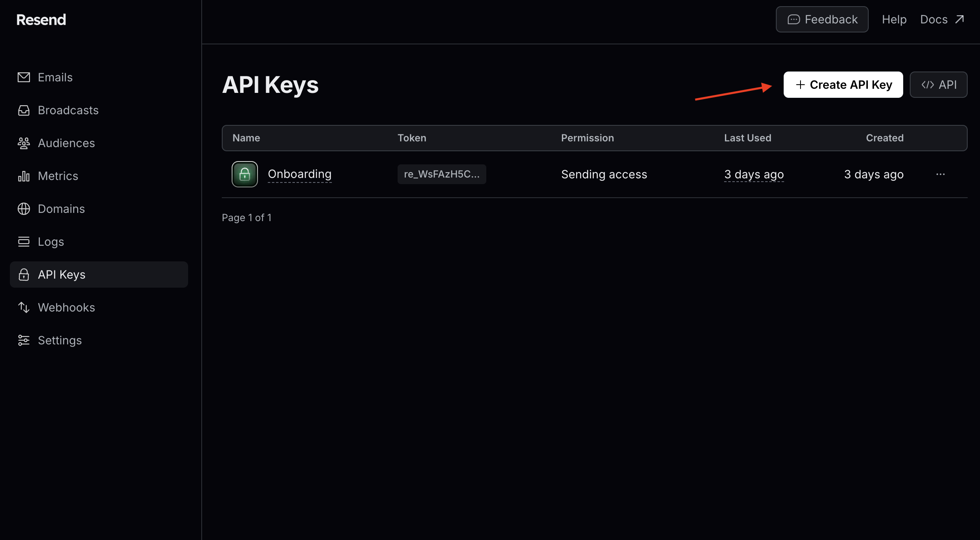
Task: Click the Feedback button in the top bar
Action: [822, 19]
